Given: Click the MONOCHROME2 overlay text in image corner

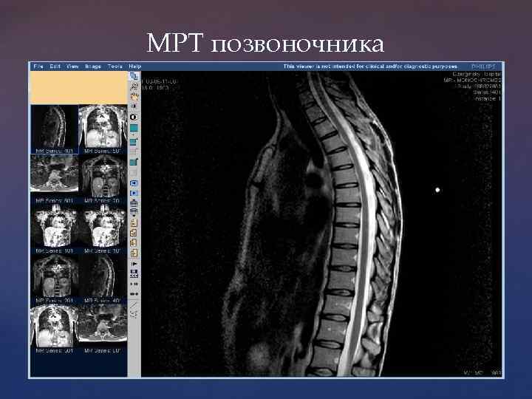Looking at the screenshot, I should [472, 81].
